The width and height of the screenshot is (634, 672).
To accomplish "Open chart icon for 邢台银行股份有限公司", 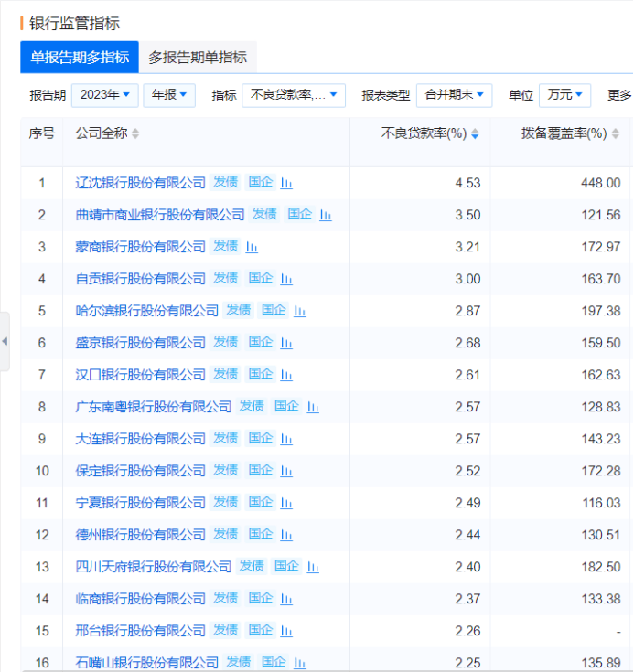I will (286, 631).
